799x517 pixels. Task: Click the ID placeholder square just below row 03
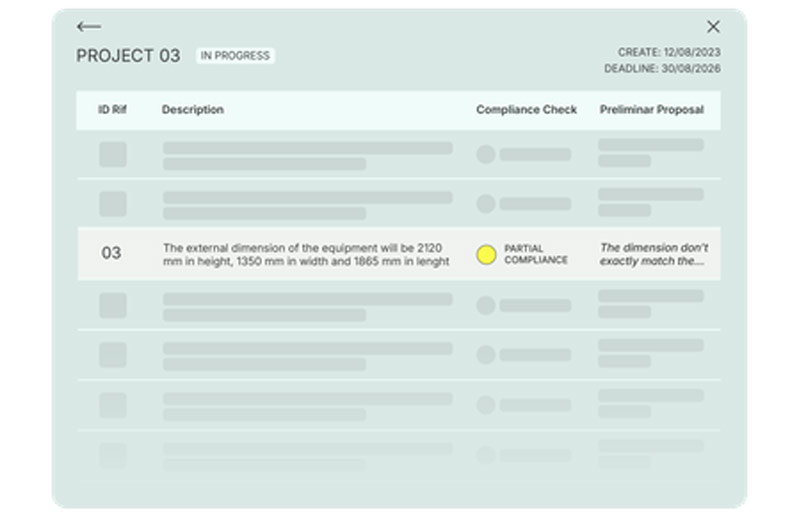(x=113, y=305)
